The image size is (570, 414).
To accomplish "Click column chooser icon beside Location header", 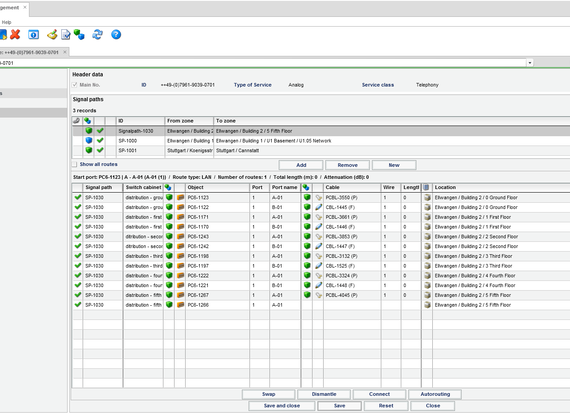I will tap(426, 187).
